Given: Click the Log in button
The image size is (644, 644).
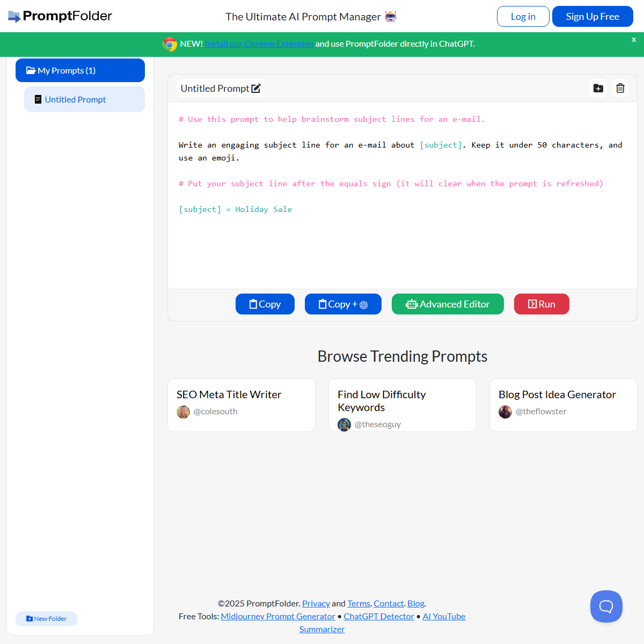Looking at the screenshot, I should coord(523,17).
